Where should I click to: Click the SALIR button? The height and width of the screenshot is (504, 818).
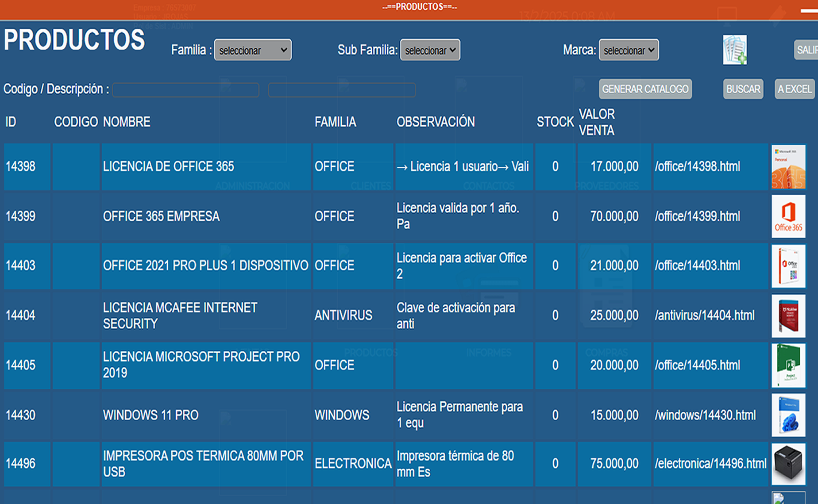tap(806, 50)
